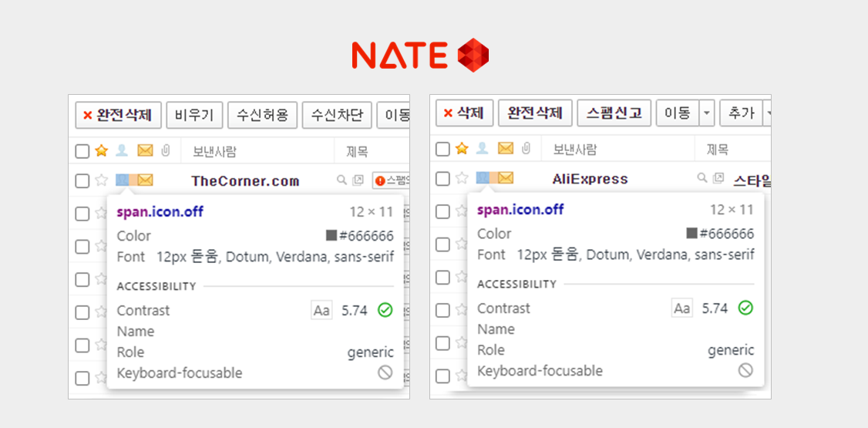Star the AliExpress message
This screenshot has width=868, height=428.
tap(462, 177)
